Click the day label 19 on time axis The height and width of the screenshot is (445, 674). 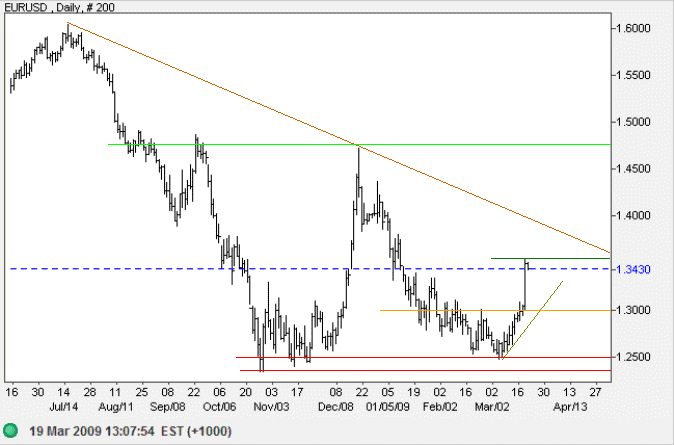[414, 392]
